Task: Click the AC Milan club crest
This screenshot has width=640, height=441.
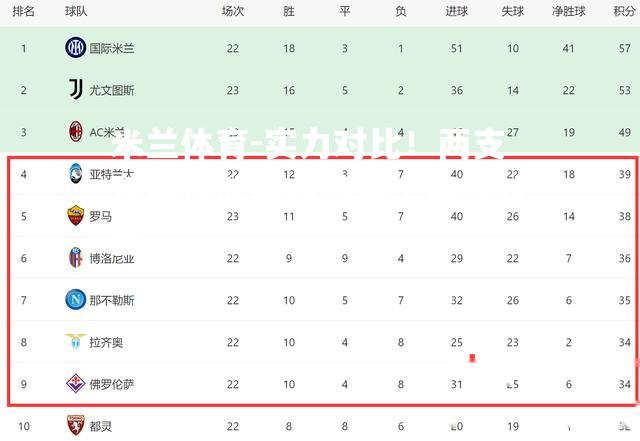Action: click(76, 131)
